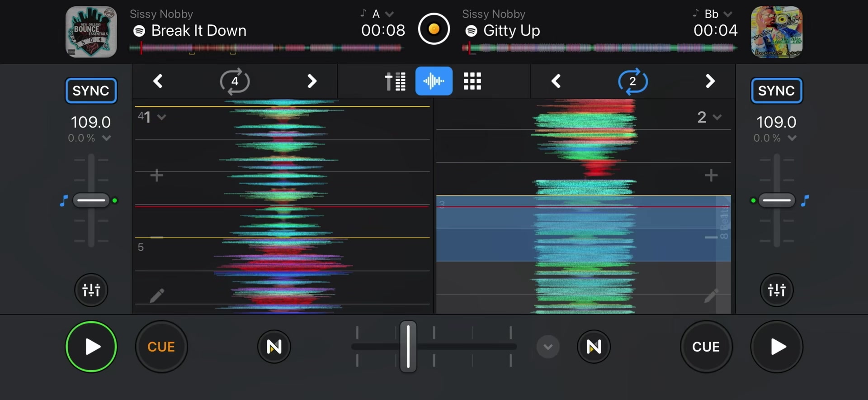Halve the right deck loop length
This screenshot has height=400, width=868.
pyautogui.click(x=556, y=81)
